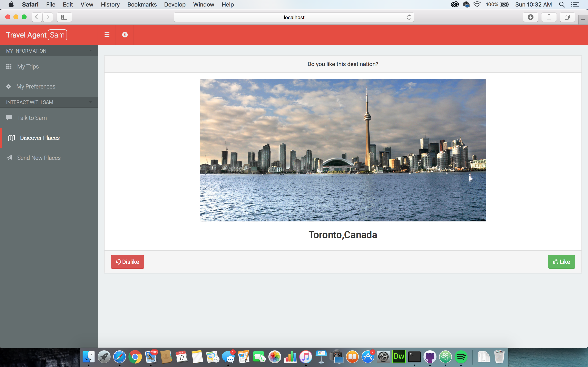
Task: Open Send New Places paper-plane item
Action: coord(39,158)
